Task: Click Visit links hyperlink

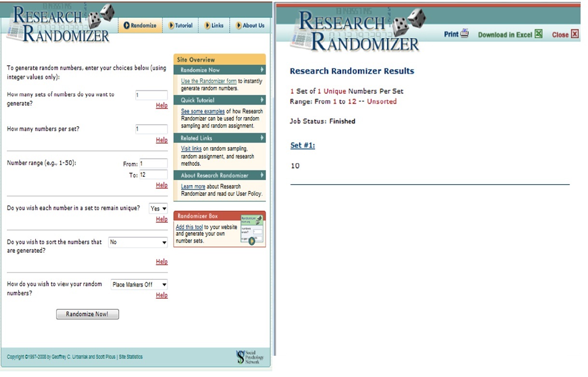Action: (x=191, y=149)
